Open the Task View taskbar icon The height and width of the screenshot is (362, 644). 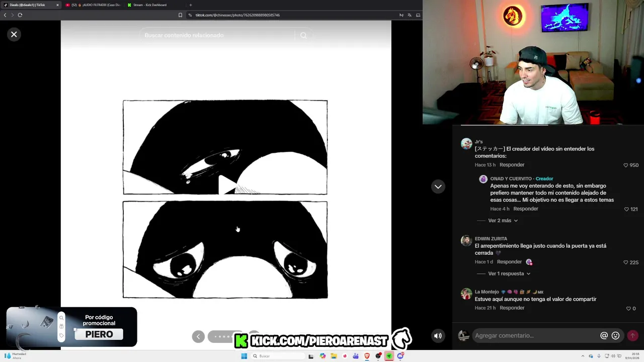tap(311, 356)
